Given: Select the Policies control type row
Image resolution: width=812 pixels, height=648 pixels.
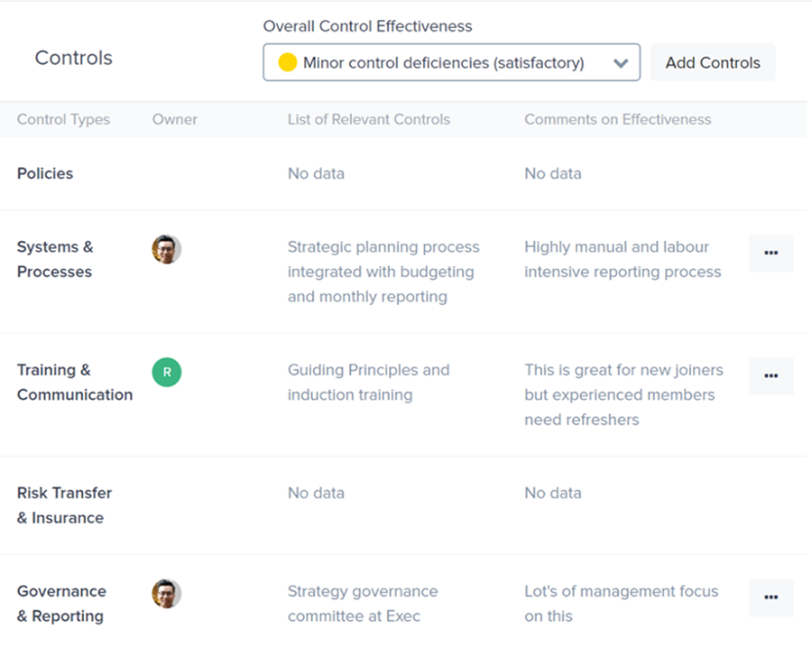Looking at the screenshot, I should pyautogui.click(x=45, y=173).
